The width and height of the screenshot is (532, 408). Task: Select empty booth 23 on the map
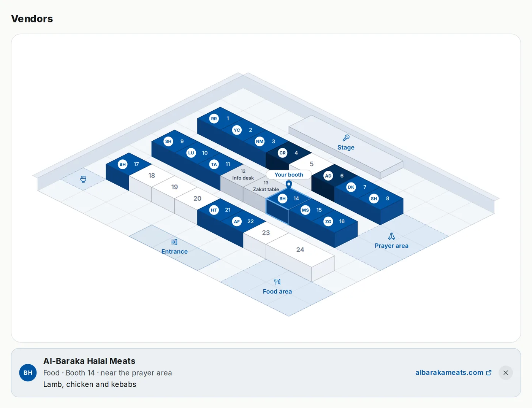pyautogui.click(x=266, y=233)
